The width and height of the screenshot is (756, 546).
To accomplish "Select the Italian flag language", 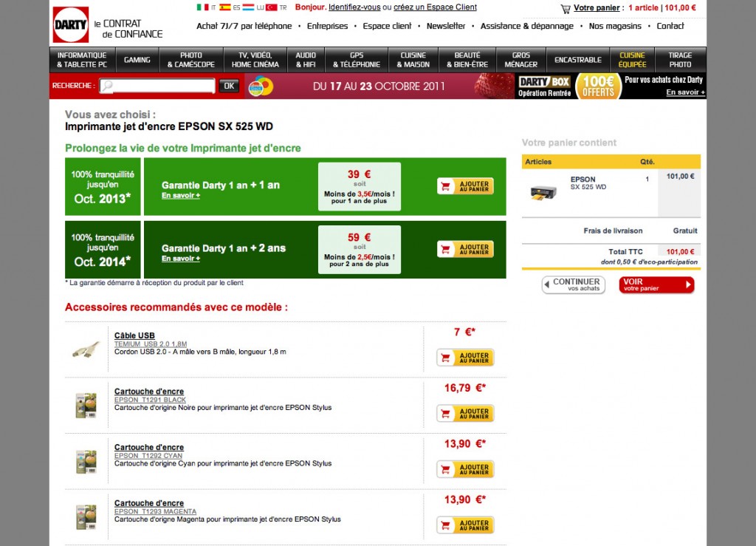I will point(202,7).
